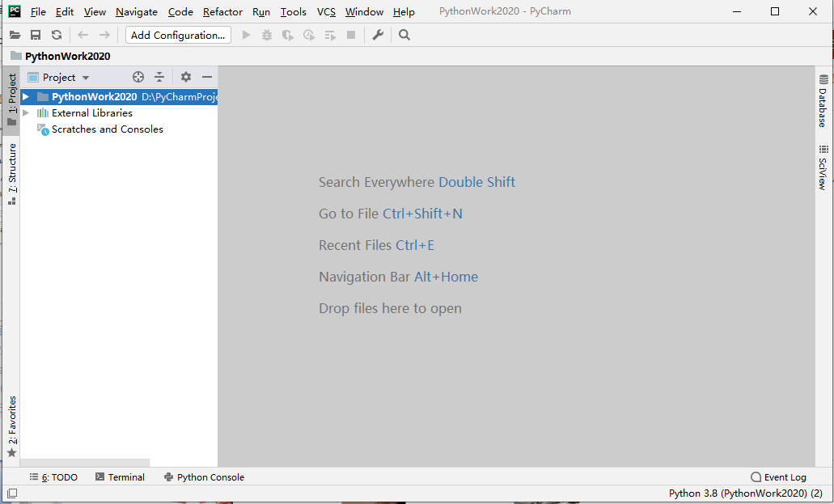Image resolution: width=834 pixels, height=504 pixels.
Task: Click the Run with Coverage icon
Action: pos(288,35)
